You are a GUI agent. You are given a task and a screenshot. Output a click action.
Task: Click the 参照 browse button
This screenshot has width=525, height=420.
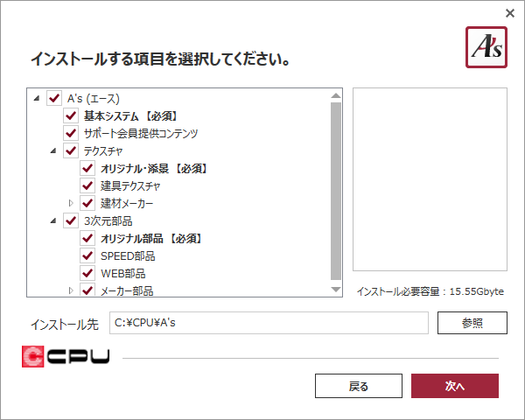[x=472, y=323]
